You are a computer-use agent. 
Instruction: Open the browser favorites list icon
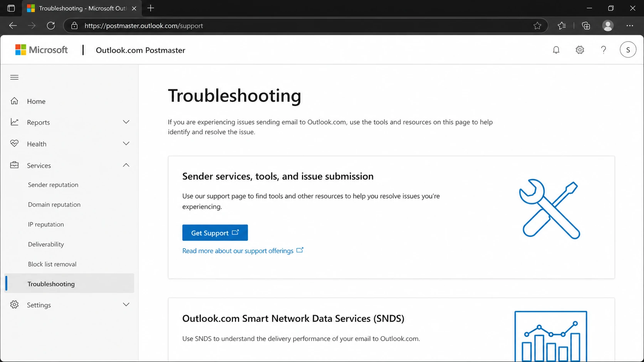(562, 26)
